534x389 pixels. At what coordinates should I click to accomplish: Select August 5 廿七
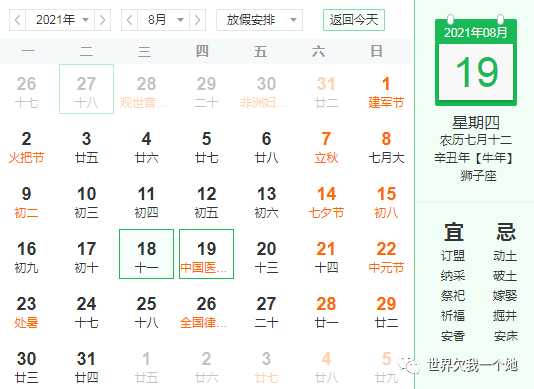(206, 147)
